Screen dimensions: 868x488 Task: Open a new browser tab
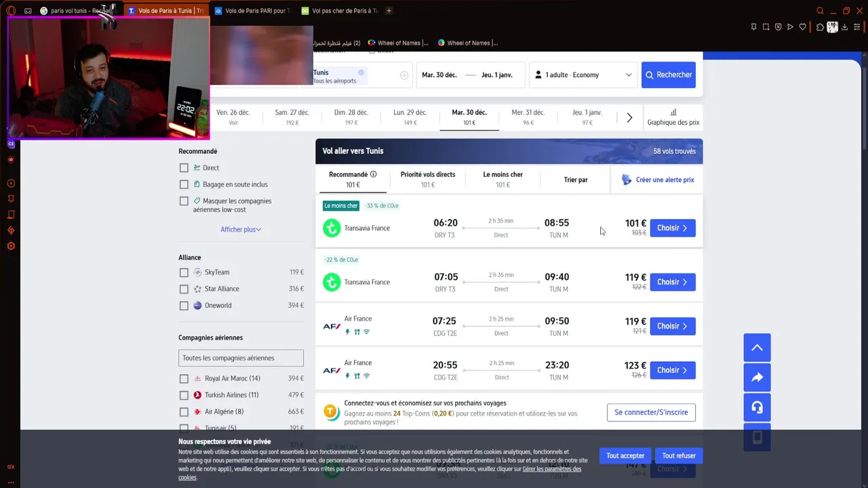[x=389, y=11]
